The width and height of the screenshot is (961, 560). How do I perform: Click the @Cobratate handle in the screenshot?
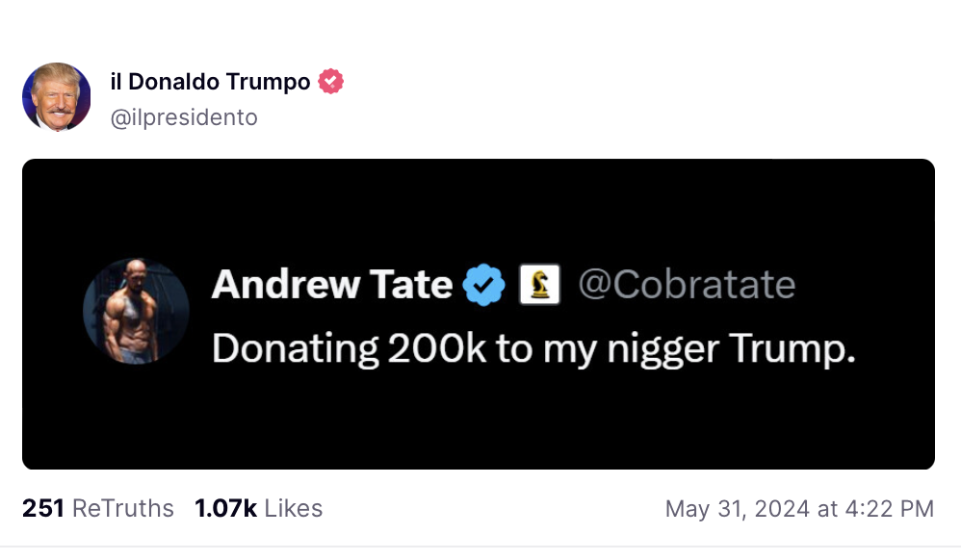(686, 285)
